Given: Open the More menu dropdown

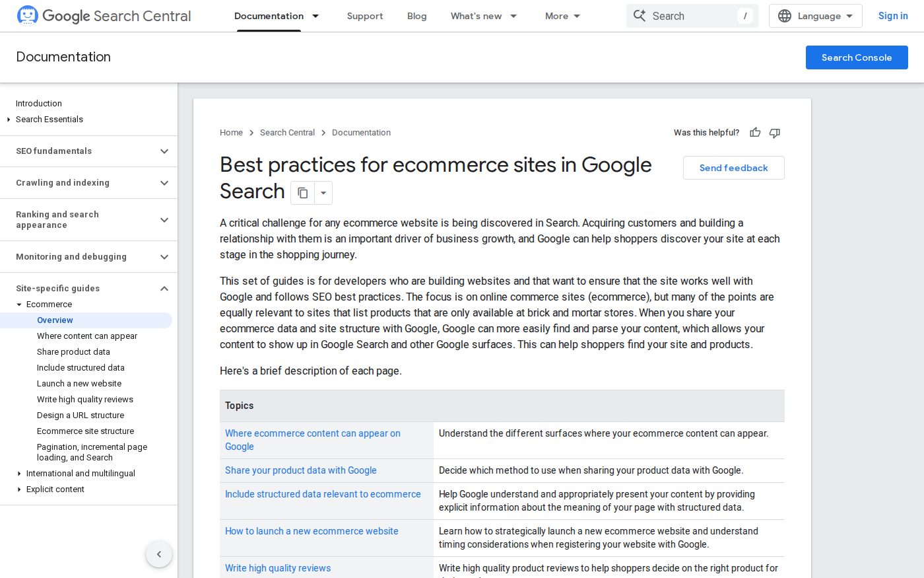Looking at the screenshot, I should pos(562,16).
